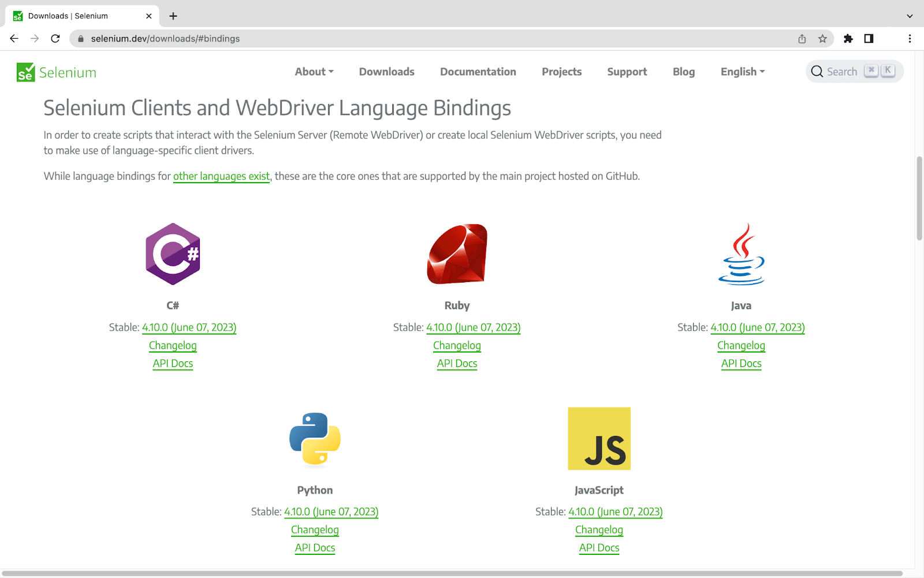
Task: Click the share icon in the address bar
Action: (x=802, y=38)
